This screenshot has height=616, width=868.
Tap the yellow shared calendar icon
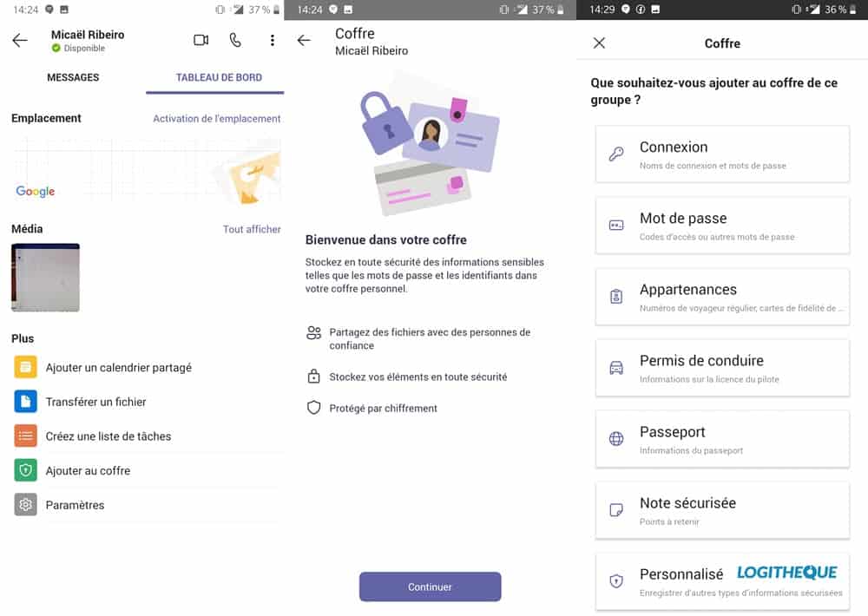[26, 367]
